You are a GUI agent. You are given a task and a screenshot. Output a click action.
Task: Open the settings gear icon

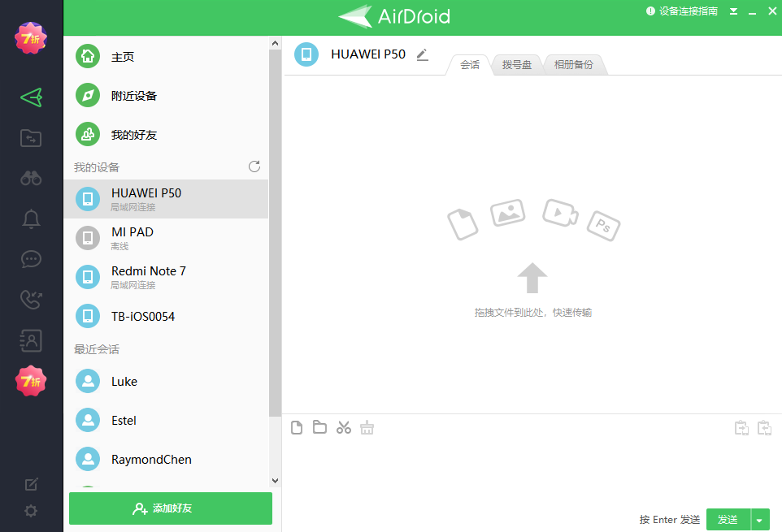pos(31,511)
